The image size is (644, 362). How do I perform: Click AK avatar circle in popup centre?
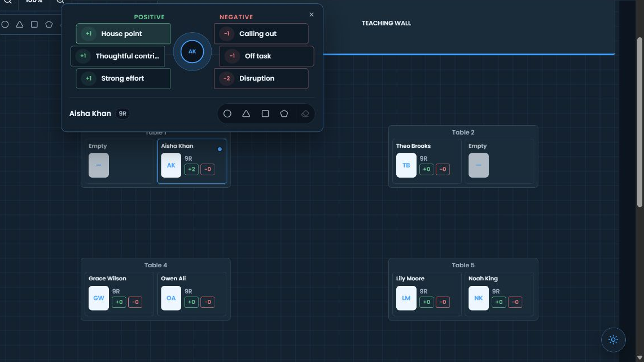pos(192,52)
